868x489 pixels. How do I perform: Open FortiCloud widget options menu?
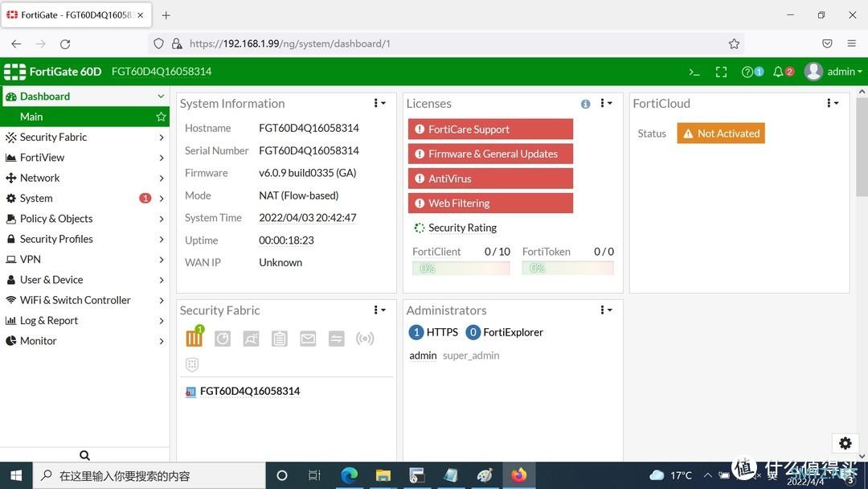(833, 103)
